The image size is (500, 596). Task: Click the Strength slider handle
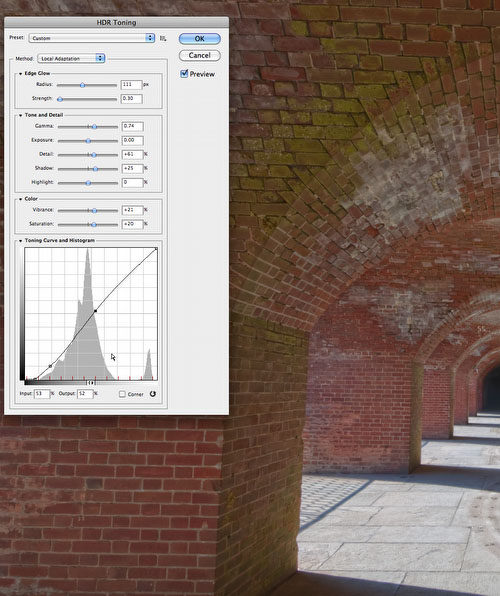pyautogui.click(x=60, y=99)
